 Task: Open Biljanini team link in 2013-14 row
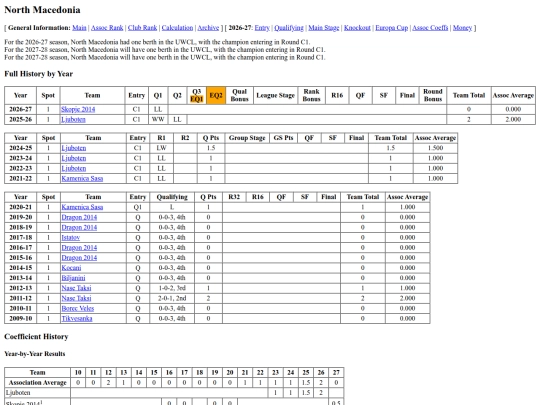[73, 278]
